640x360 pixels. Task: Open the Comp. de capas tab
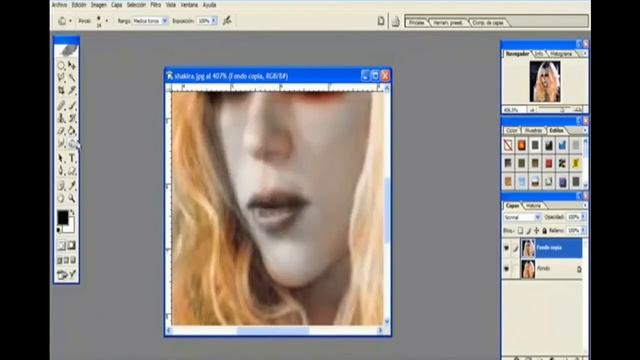coord(488,22)
